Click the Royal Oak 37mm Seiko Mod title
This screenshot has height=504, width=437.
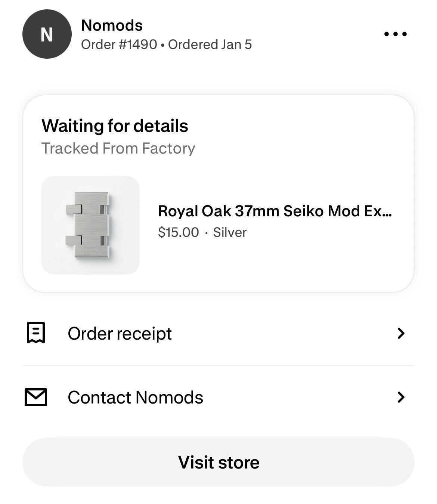pyautogui.click(x=275, y=211)
